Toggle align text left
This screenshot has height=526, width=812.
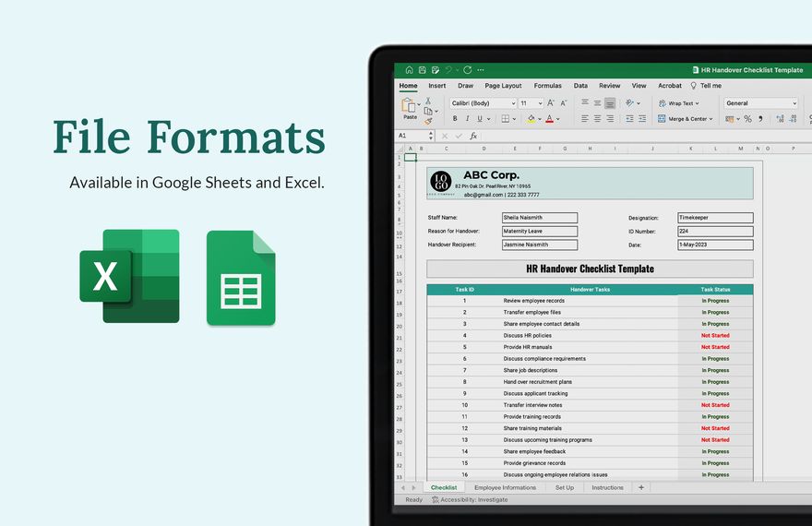[585, 119]
